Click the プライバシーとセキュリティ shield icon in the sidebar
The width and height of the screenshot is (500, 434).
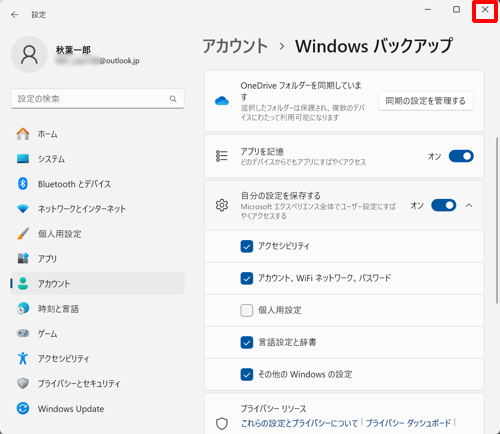tap(23, 383)
